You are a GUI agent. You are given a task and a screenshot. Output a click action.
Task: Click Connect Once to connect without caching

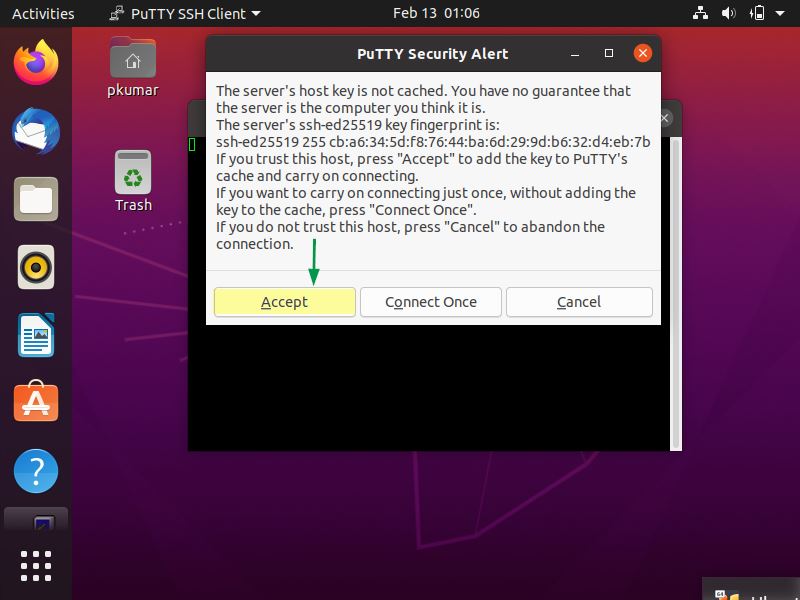(x=430, y=302)
